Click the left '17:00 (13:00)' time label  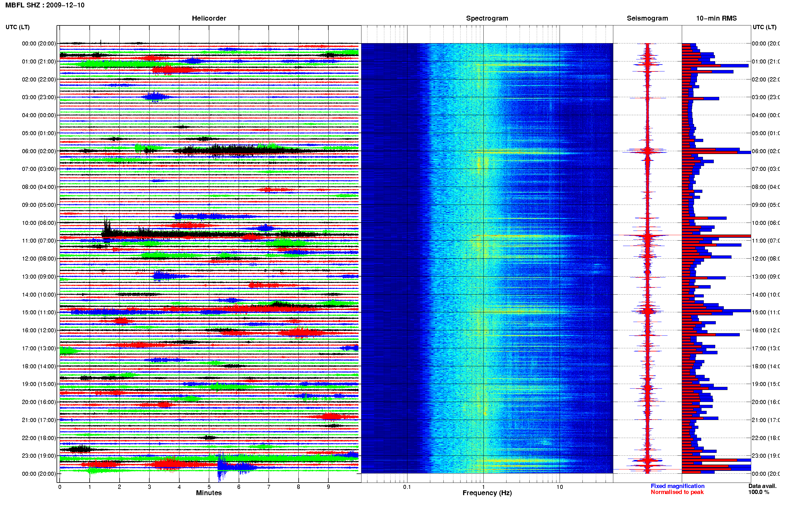[x=39, y=348]
